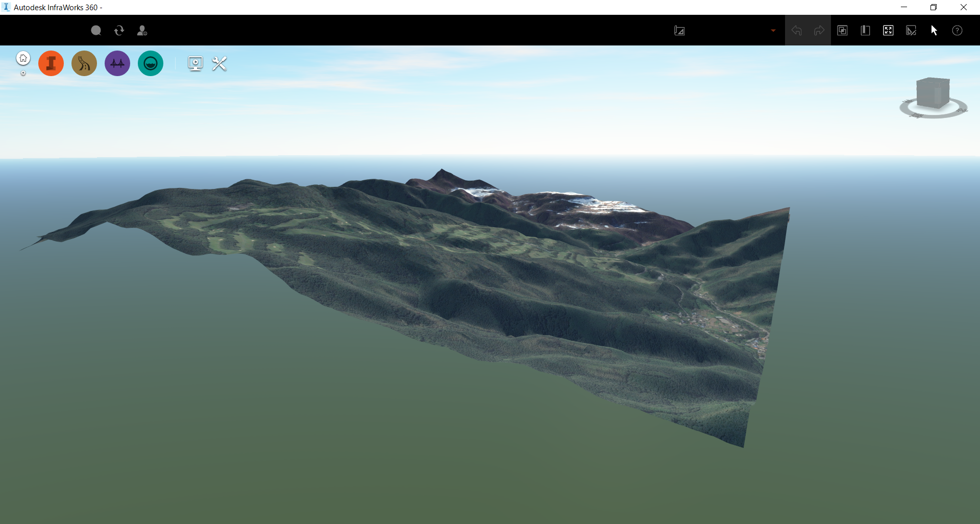980x524 pixels.
Task: Toggle full-screen viewport mode
Action: pos(888,30)
